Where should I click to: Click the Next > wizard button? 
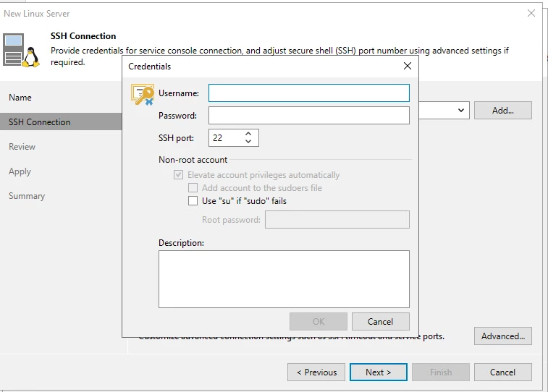[378, 372]
